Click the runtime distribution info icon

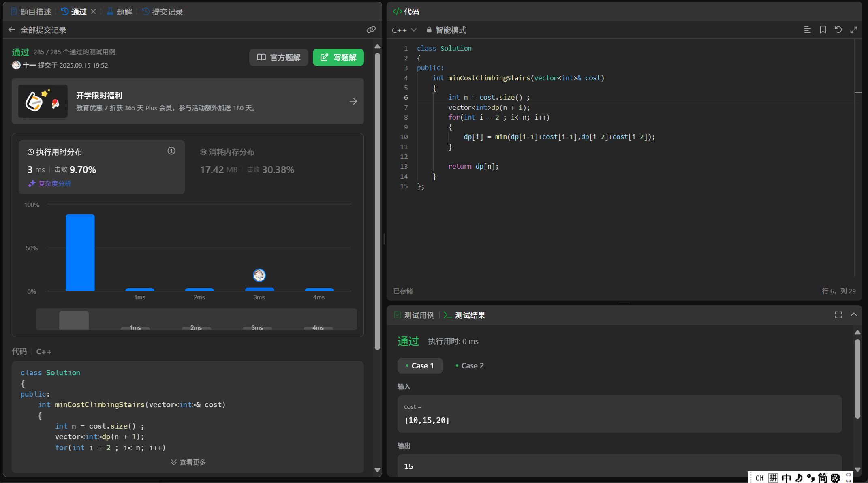[x=171, y=151]
